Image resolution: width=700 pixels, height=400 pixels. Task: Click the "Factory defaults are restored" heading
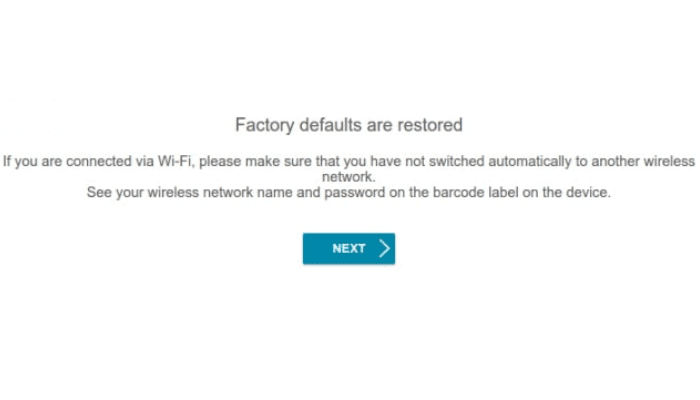(348, 125)
